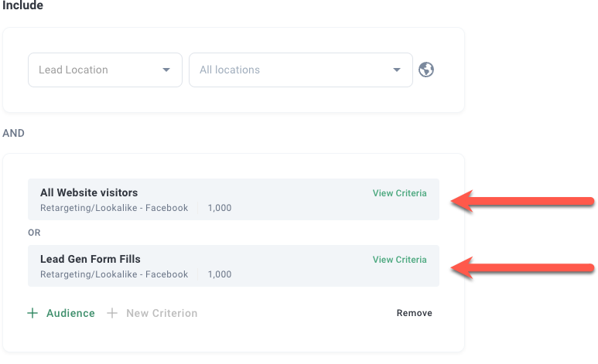
Task: Click the plus icon before Audience
Action: tap(32, 313)
